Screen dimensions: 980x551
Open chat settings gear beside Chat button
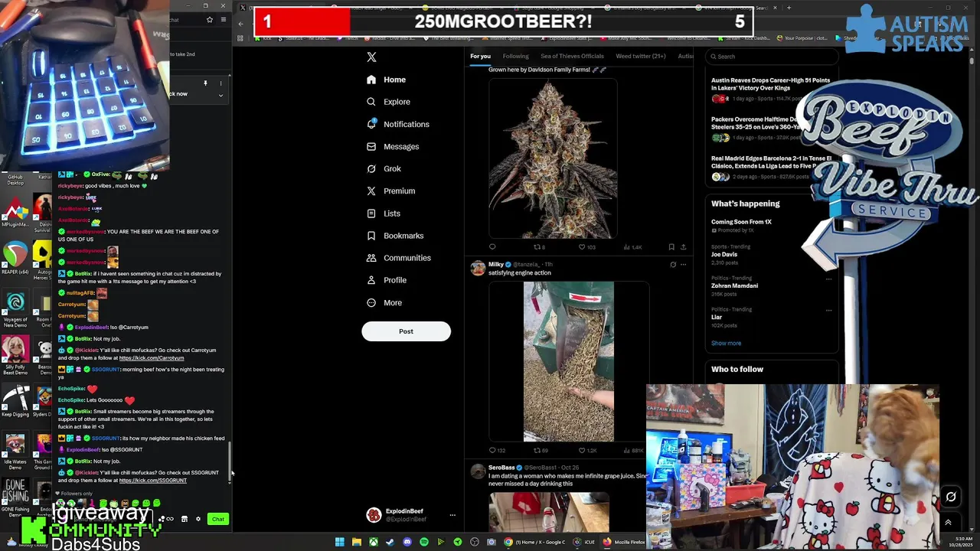pyautogui.click(x=198, y=519)
